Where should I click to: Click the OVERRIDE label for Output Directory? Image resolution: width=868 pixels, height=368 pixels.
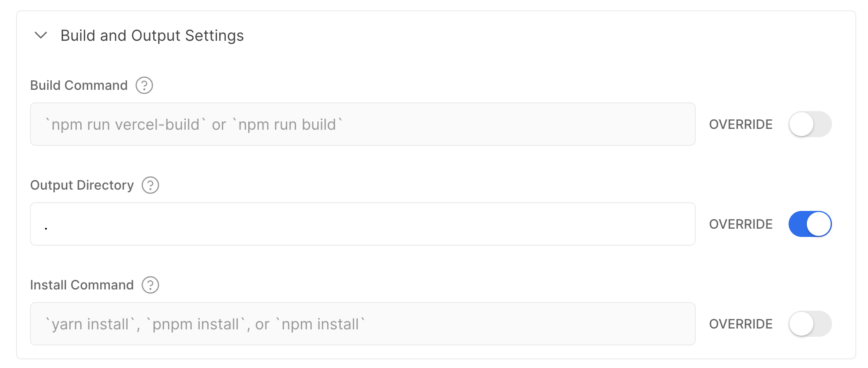[x=740, y=224]
